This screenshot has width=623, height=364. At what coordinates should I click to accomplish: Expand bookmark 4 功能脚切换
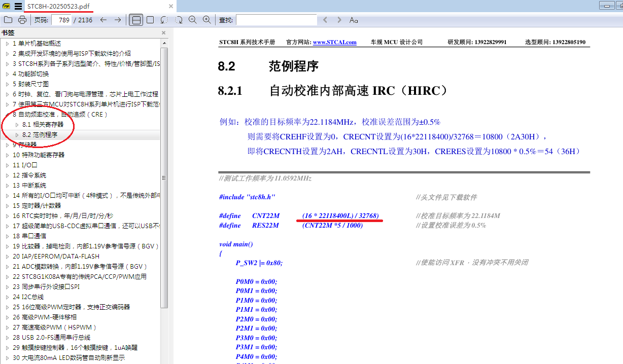click(x=8, y=74)
